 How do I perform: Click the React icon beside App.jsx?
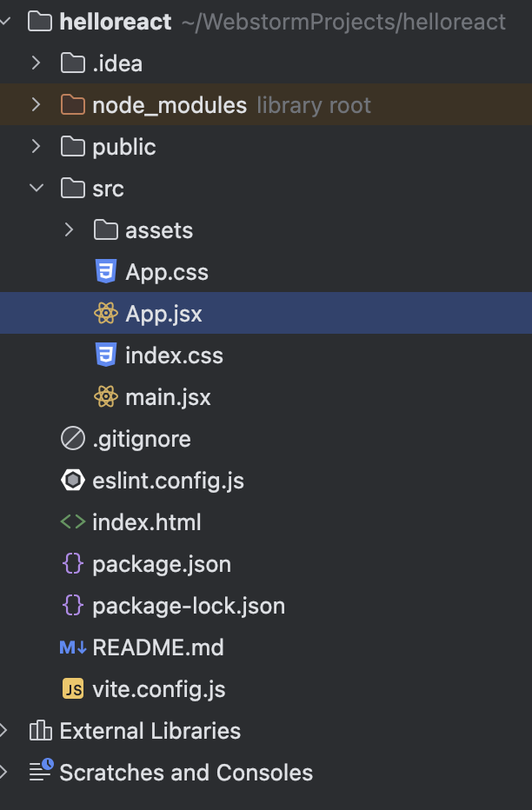point(106,314)
